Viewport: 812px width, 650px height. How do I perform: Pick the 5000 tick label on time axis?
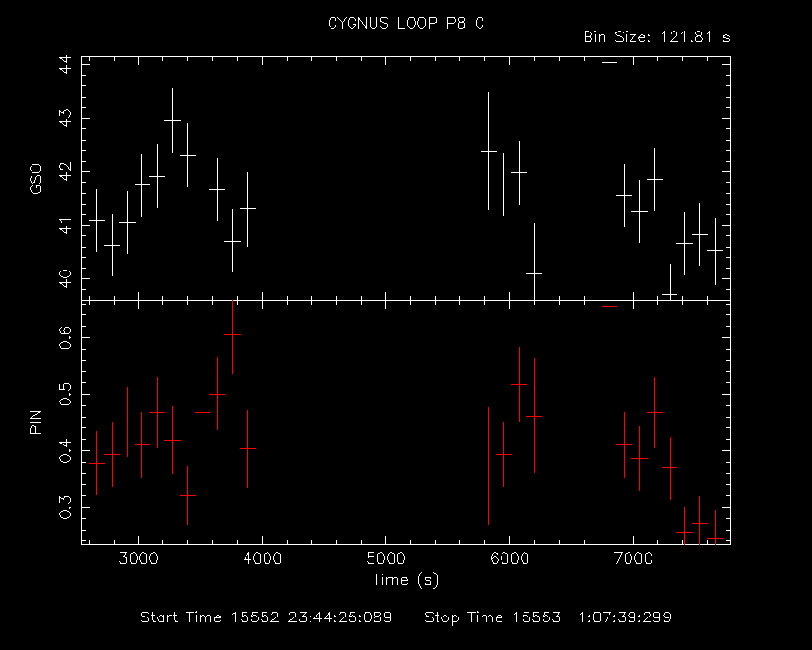[x=386, y=559]
